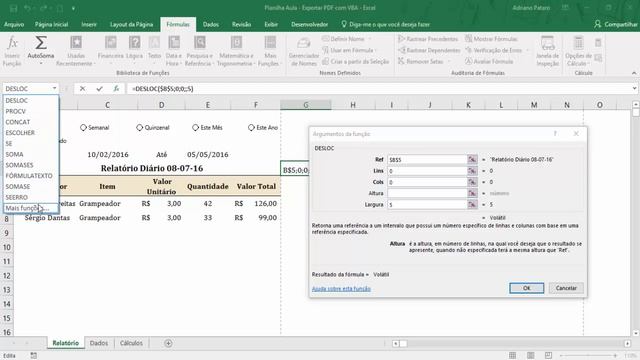Open Gerenciador de Nomes
640x360 pixels.
tap(304, 51)
